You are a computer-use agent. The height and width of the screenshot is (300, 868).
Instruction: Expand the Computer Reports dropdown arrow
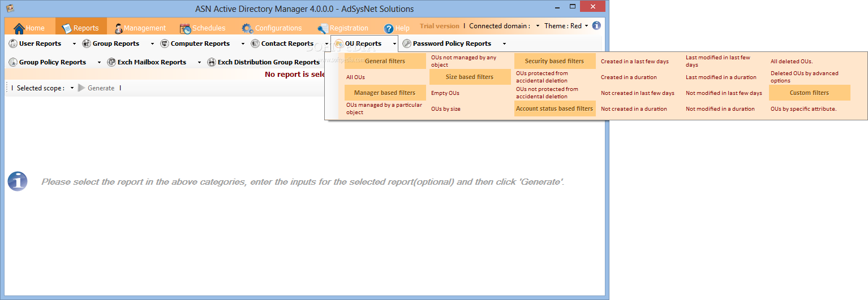tap(243, 44)
